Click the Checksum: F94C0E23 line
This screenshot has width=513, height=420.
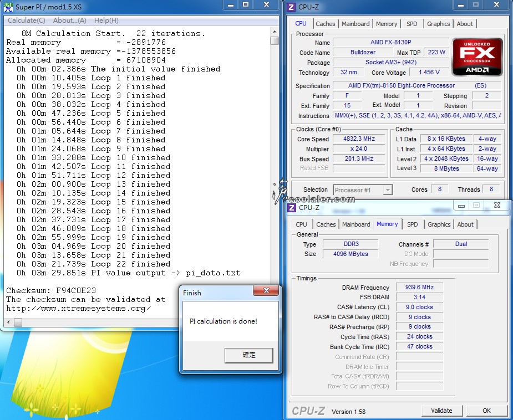coord(51,290)
